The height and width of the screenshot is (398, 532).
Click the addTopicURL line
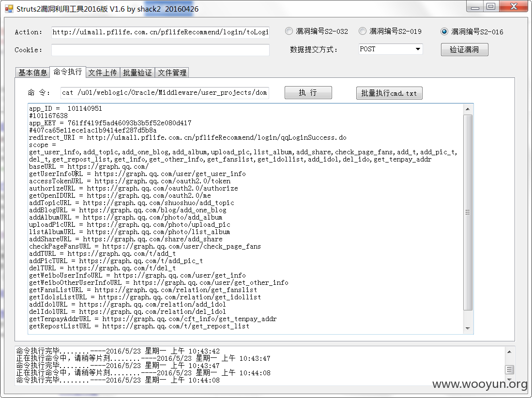click(132, 203)
